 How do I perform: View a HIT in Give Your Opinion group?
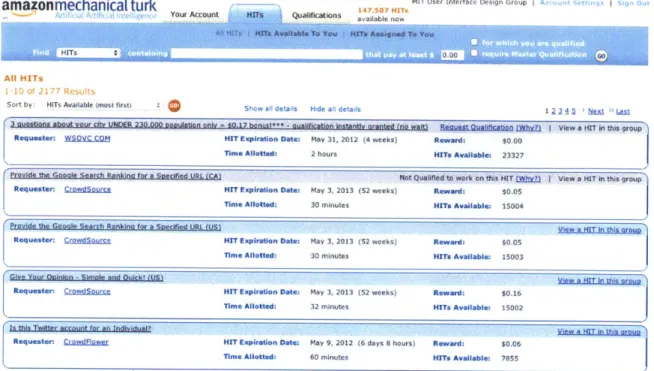(x=599, y=281)
